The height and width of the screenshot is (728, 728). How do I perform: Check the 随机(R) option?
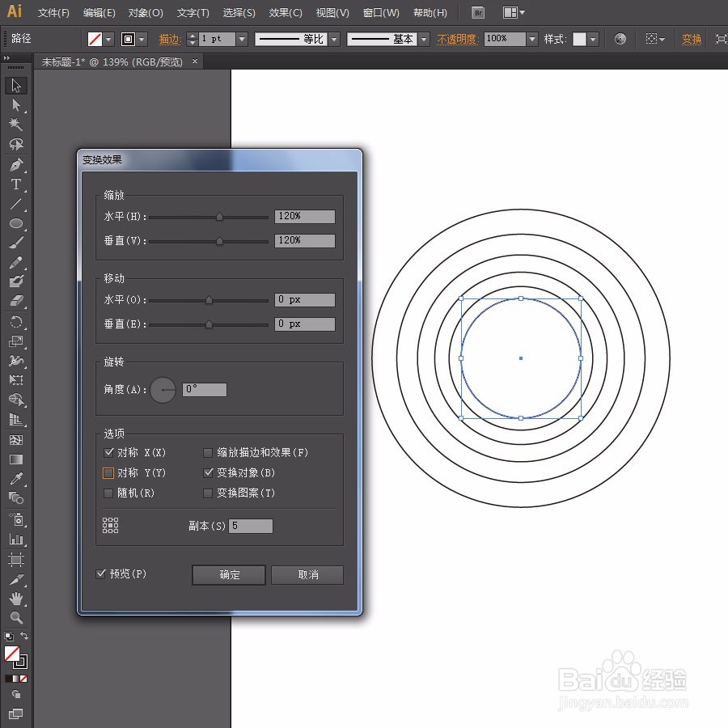108,493
